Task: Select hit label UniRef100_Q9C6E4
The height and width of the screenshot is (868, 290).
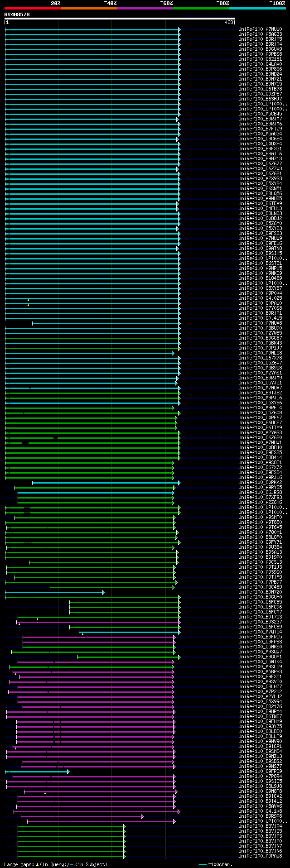Action: 260,139
